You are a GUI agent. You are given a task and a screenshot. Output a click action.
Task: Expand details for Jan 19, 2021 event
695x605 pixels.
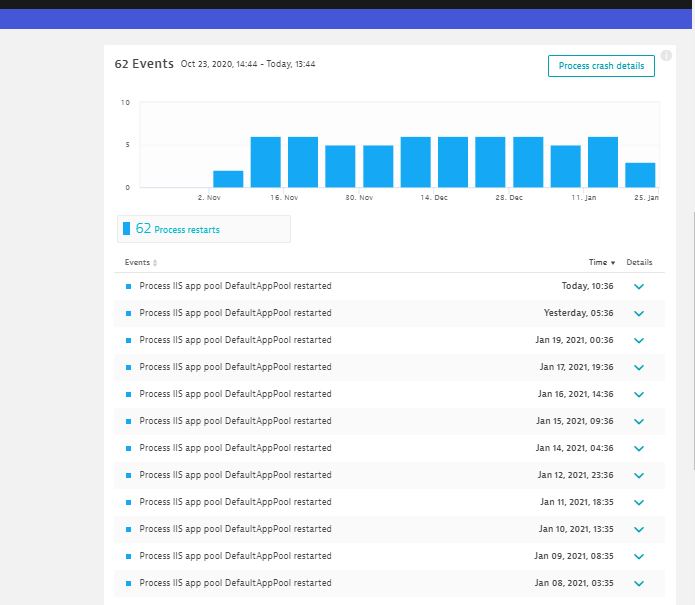[x=639, y=340]
